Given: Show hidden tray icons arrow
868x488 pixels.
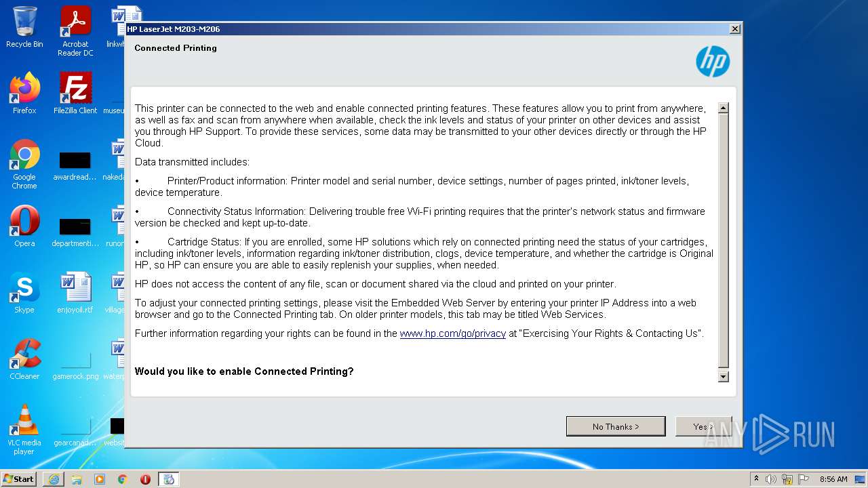Looking at the screenshot, I should tap(756, 479).
